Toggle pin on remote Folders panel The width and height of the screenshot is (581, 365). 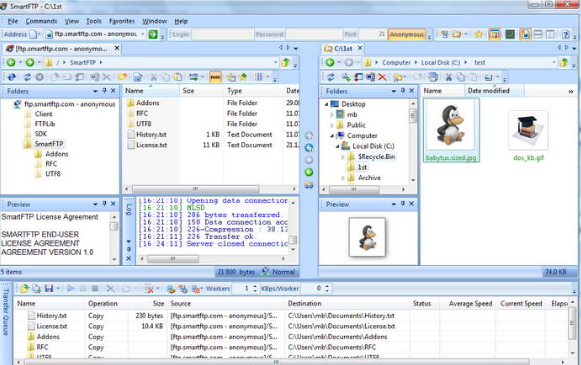pyautogui.click(x=104, y=90)
